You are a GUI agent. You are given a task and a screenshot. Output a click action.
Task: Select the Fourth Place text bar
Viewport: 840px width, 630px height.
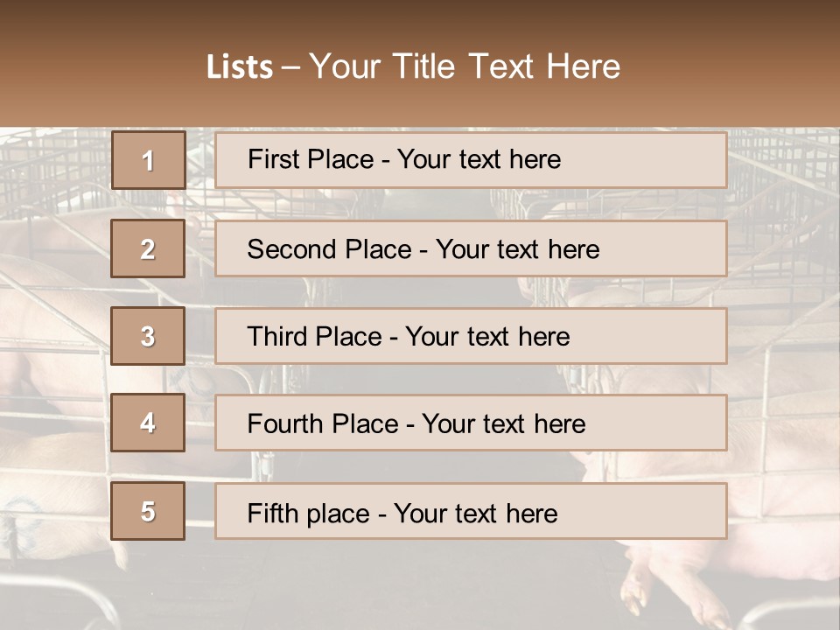471,423
